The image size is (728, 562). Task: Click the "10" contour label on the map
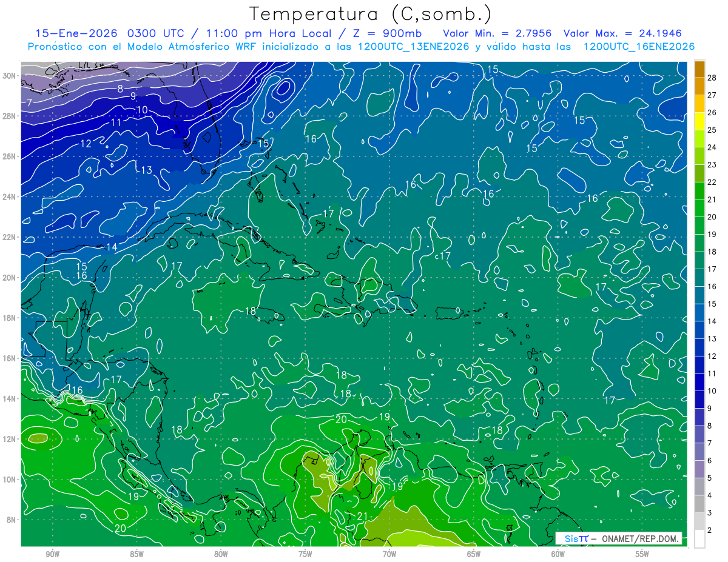coord(142,110)
